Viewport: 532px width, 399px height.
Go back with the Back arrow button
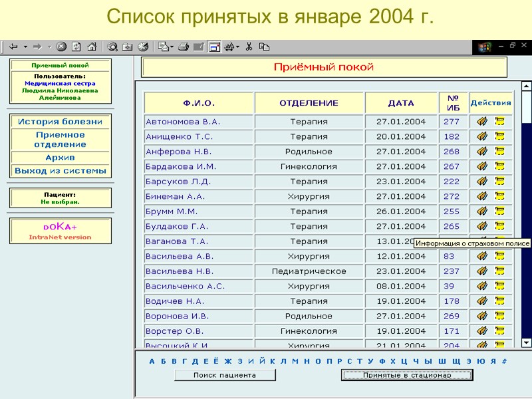point(13,47)
